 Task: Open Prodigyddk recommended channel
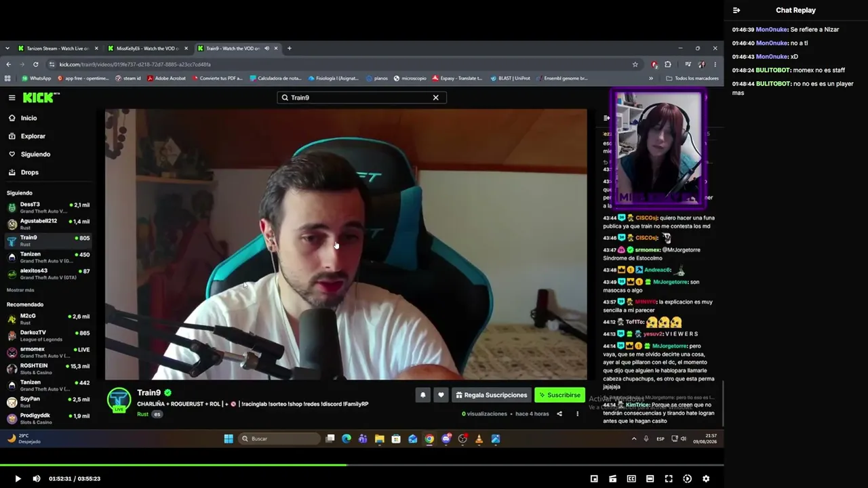point(48,418)
